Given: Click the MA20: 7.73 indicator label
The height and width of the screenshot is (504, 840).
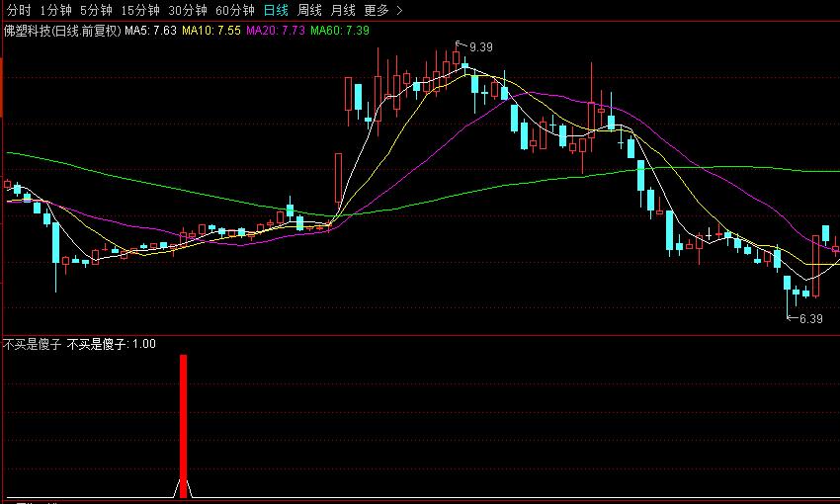Looking at the screenshot, I should 276,31.
